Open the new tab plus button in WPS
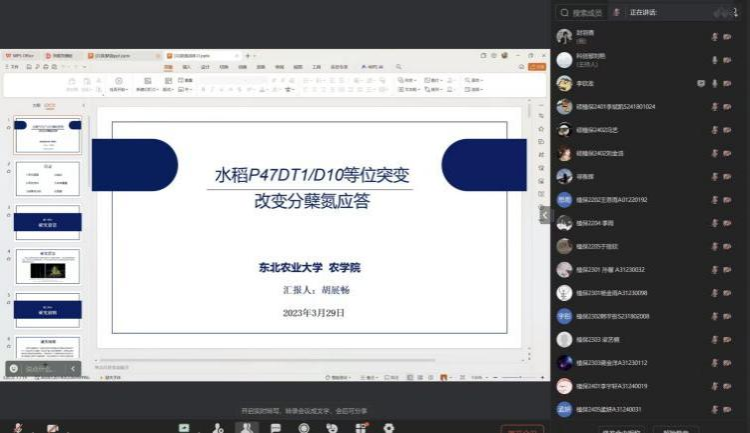This screenshot has height=433, width=750. coord(246,56)
